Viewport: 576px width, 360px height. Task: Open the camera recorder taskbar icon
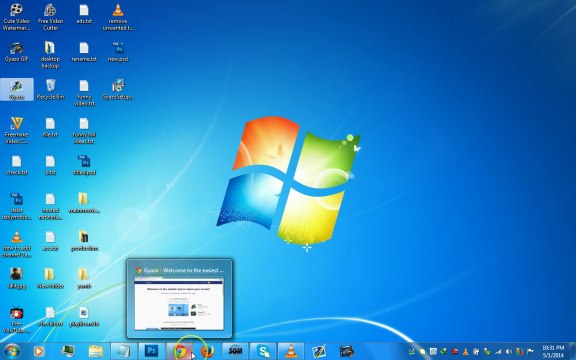346,352
